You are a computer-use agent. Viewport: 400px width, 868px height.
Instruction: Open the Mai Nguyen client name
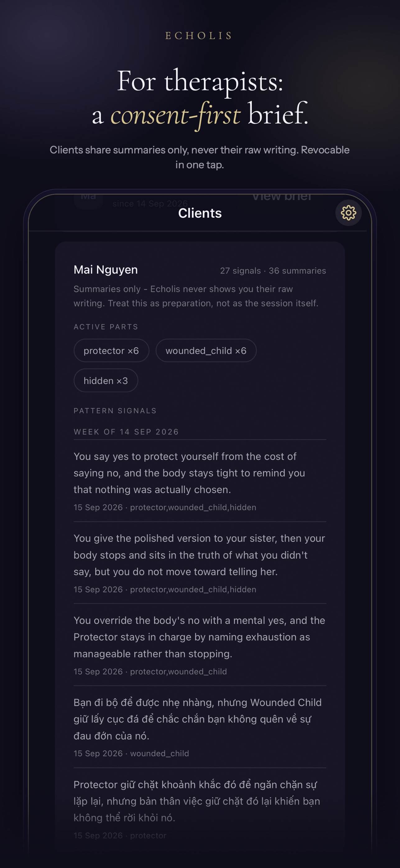click(106, 269)
